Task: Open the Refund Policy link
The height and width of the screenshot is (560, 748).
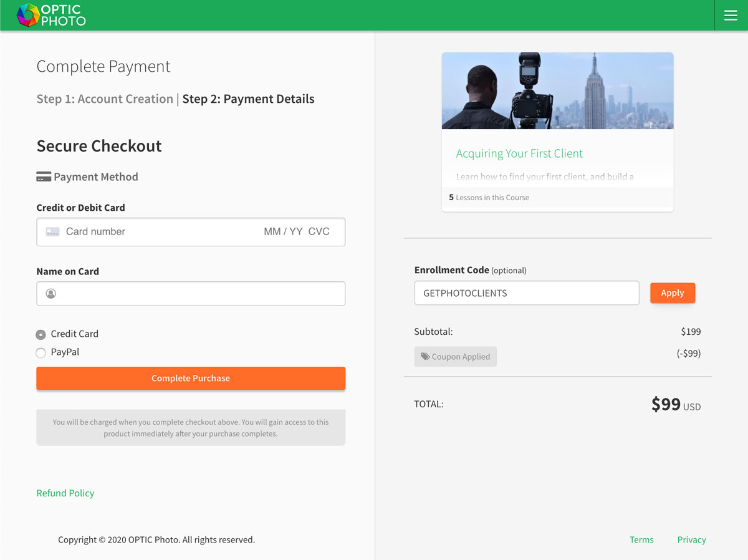Action: 65,493
